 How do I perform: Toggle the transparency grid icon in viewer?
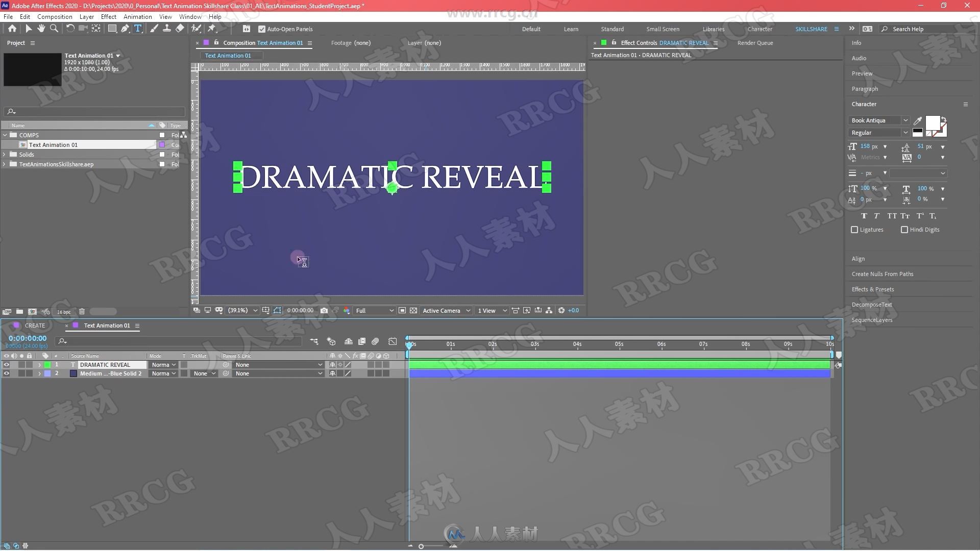click(413, 310)
